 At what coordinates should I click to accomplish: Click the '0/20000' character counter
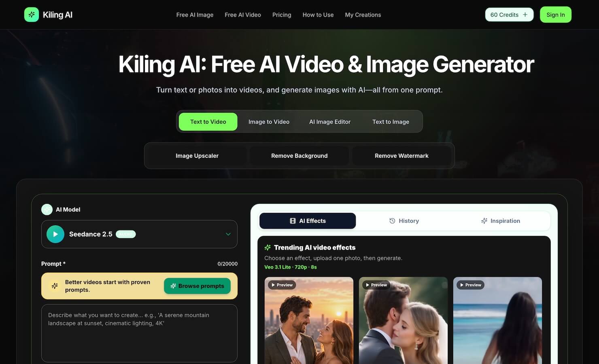click(x=227, y=264)
